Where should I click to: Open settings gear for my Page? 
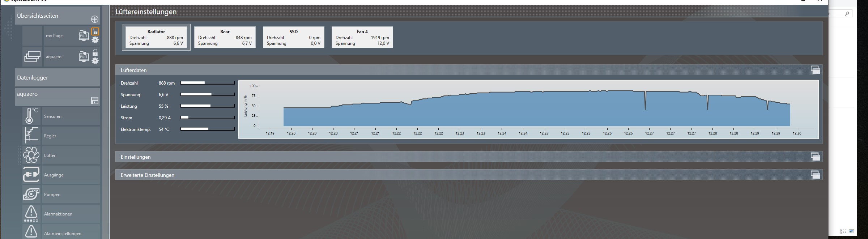point(95,40)
